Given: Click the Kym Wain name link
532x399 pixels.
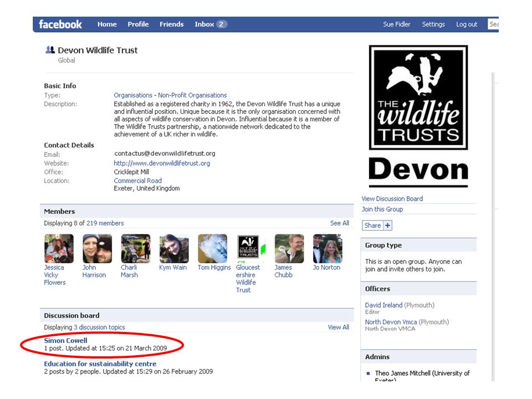Looking at the screenshot, I should point(173,267).
